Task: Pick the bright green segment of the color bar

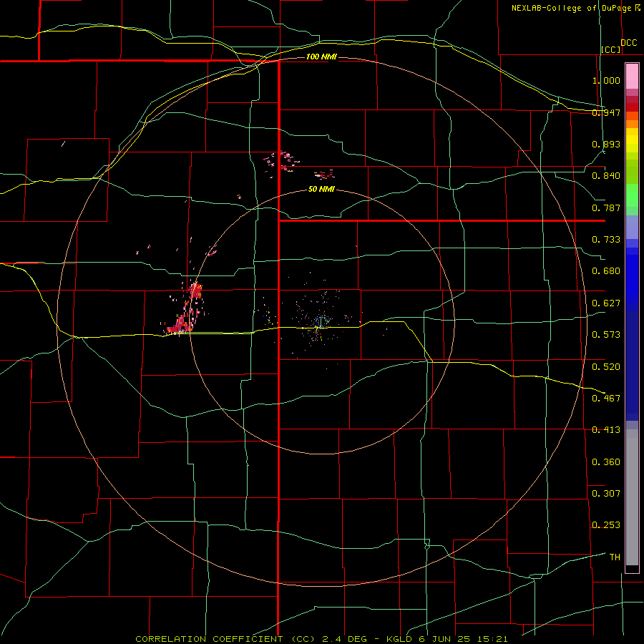Action: point(632,195)
